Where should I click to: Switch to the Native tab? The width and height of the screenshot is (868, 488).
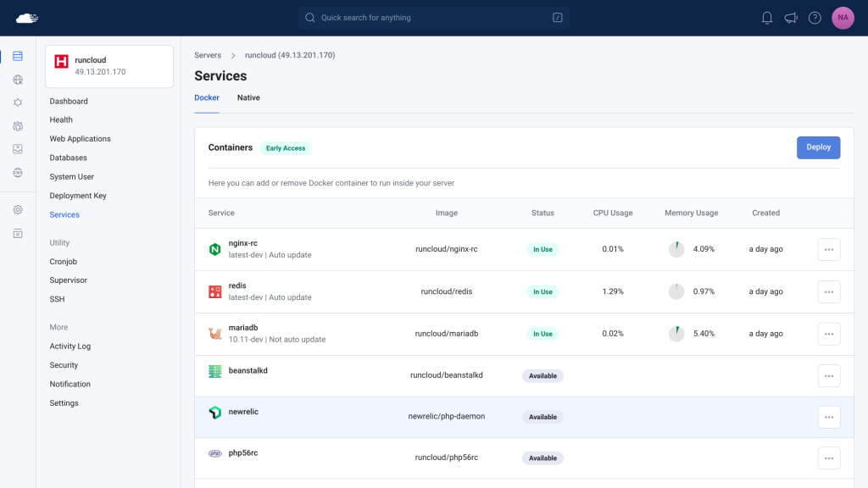(248, 98)
